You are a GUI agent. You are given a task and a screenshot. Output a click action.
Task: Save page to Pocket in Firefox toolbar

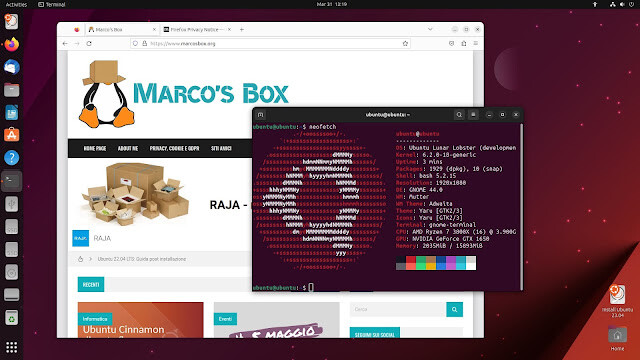click(451, 43)
